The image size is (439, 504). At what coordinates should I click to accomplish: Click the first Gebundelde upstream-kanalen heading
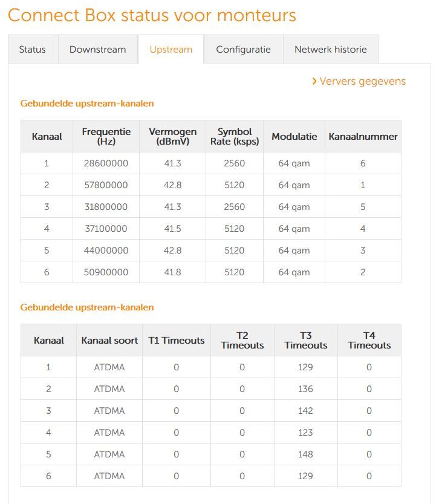[x=87, y=103]
